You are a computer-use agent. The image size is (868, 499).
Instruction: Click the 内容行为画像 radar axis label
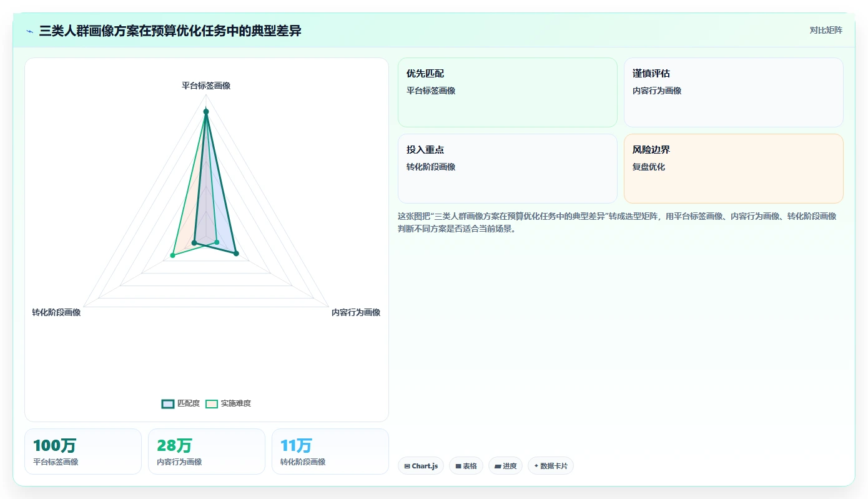pyautogui.click(x=356, y=312)
